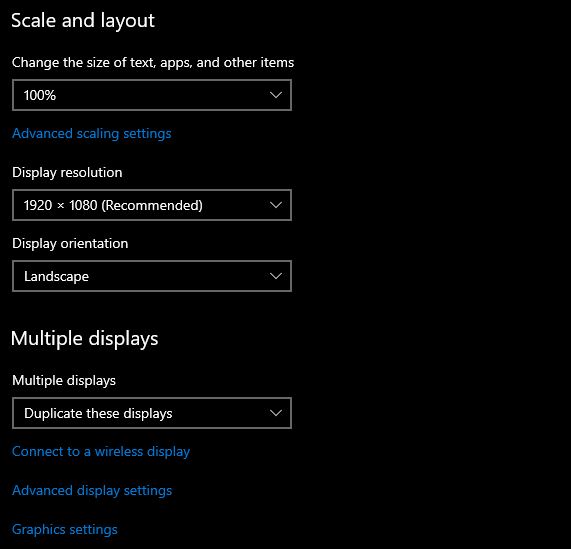
Task: Click the 100% value text
Action: pyautogui.click(x=40, y=95)
